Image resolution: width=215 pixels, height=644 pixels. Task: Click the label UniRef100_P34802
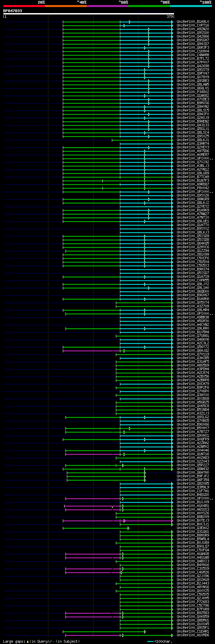[193, 92]
